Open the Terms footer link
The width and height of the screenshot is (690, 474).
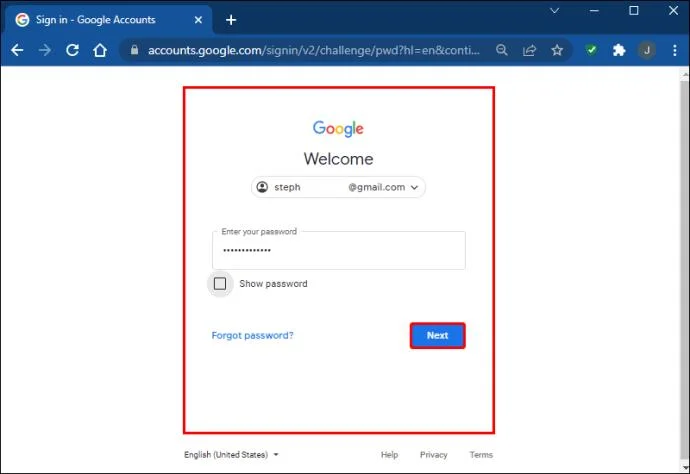coord(481,455)
